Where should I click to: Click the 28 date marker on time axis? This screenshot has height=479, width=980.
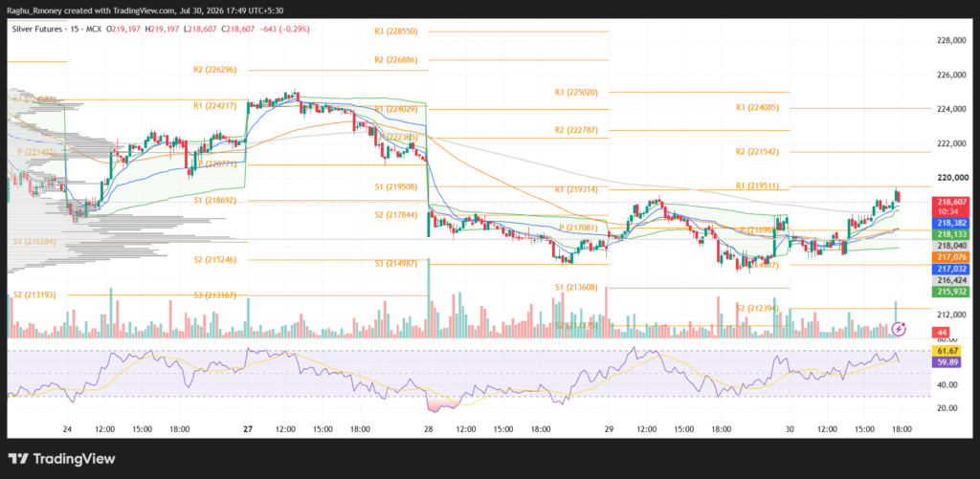pyautogui.click(x=429, y=429)
